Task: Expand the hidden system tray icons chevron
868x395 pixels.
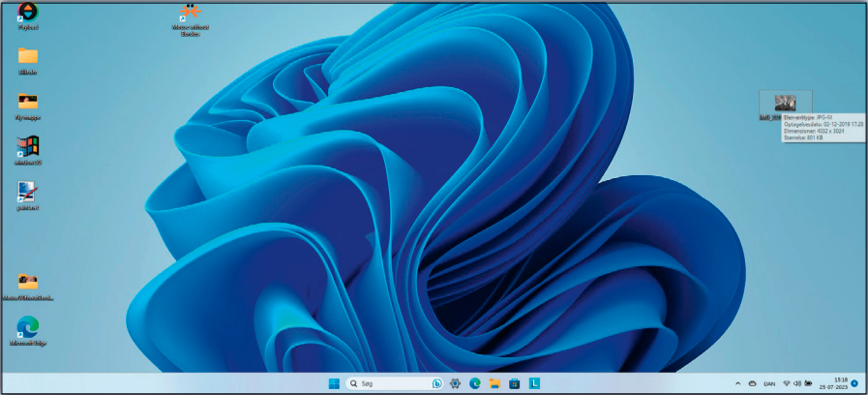Action: click(x=737, y=383)
